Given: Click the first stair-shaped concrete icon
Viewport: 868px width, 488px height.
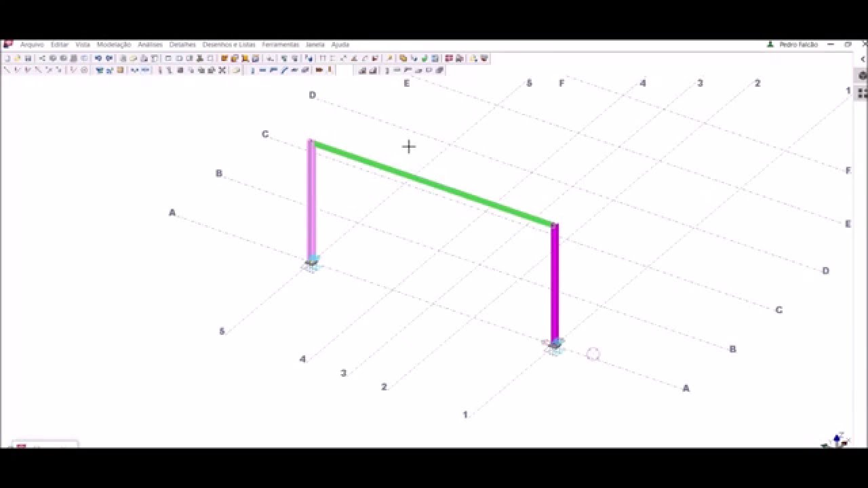Looking at the screenshot, I should 362,70.
